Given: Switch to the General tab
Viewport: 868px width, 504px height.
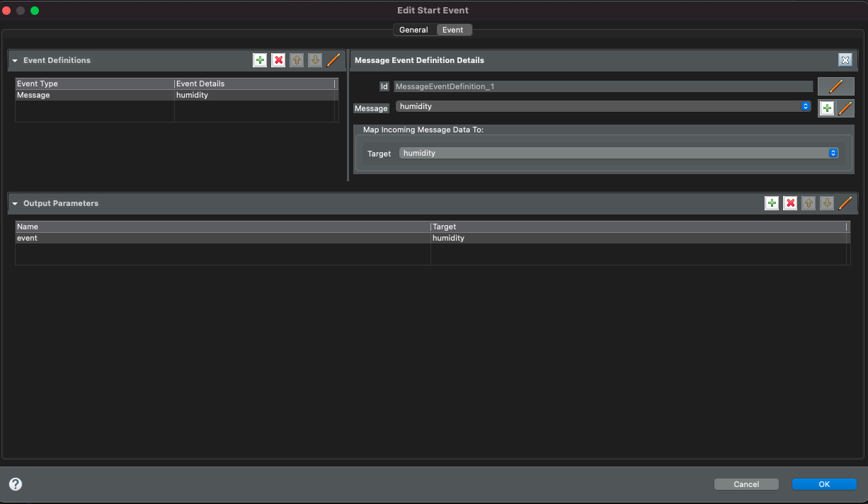Looking at the screenshot, I should pos(413,30).
